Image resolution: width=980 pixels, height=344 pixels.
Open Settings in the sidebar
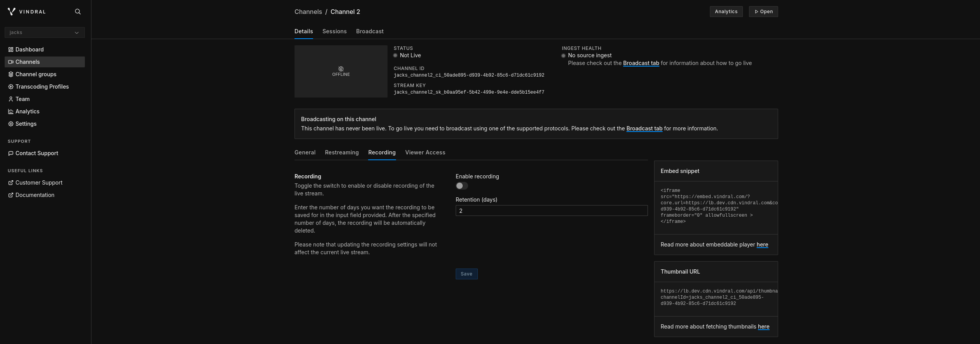pyautogui.click(x=45, y=124)
